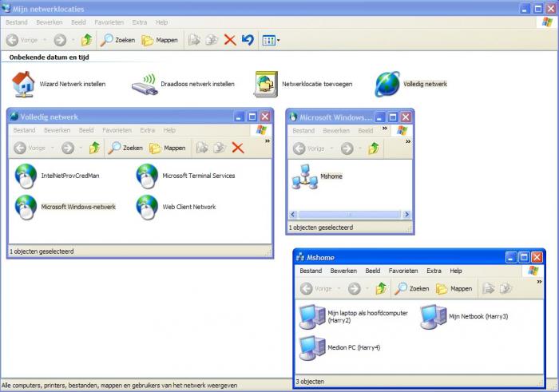
Task: Expand menu chevron in Microsoft Windows window
Action: click(385, 129)
